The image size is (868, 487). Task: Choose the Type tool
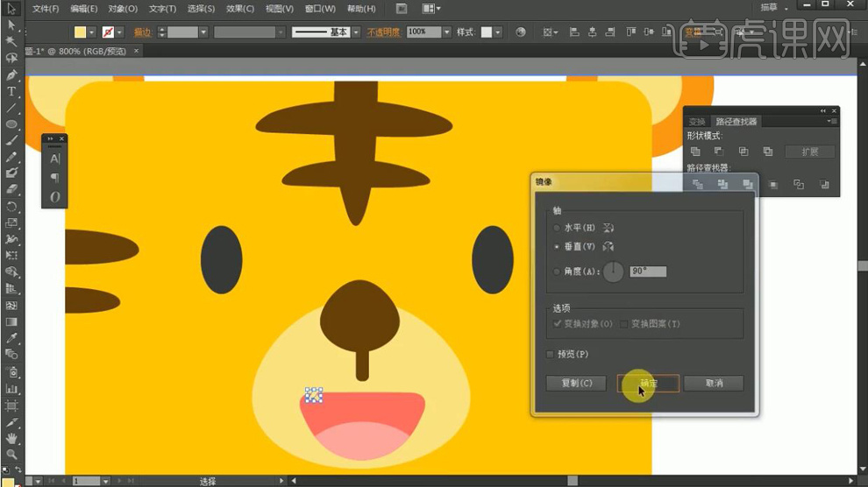point(11,92)
